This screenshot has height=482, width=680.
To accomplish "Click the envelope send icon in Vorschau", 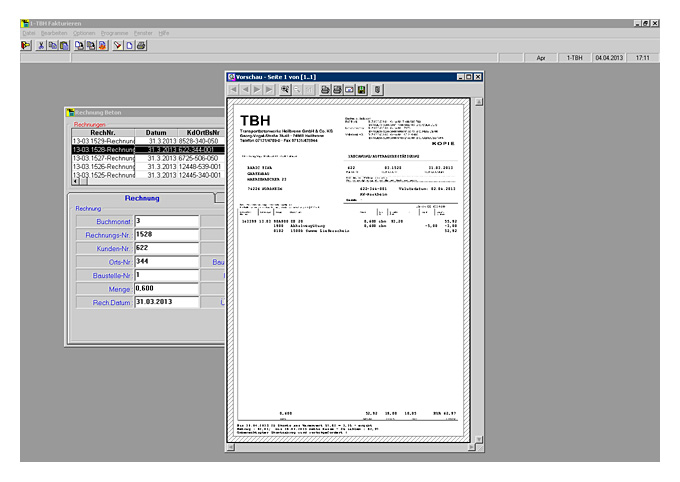I will (x=349, y=89).
